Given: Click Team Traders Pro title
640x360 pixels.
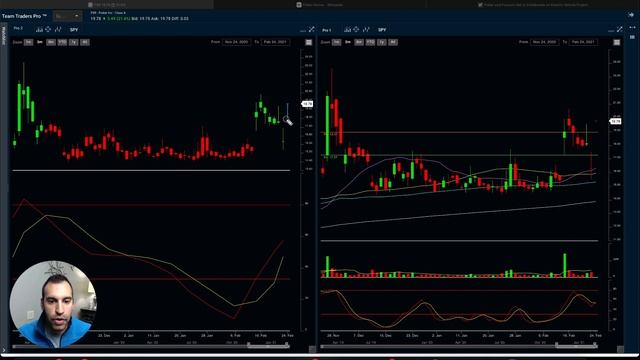Looking at the screenshot, I should (24, 16).
